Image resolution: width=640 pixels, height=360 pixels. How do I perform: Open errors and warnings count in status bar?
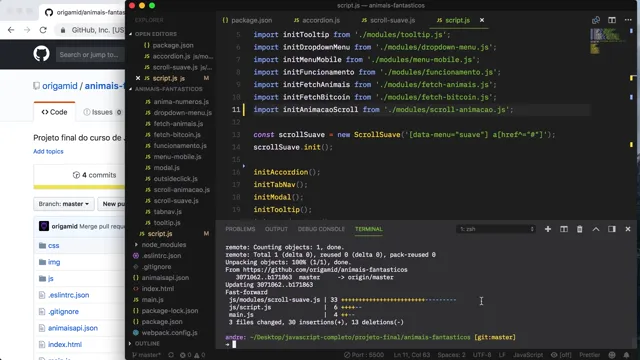click(192, 355)
